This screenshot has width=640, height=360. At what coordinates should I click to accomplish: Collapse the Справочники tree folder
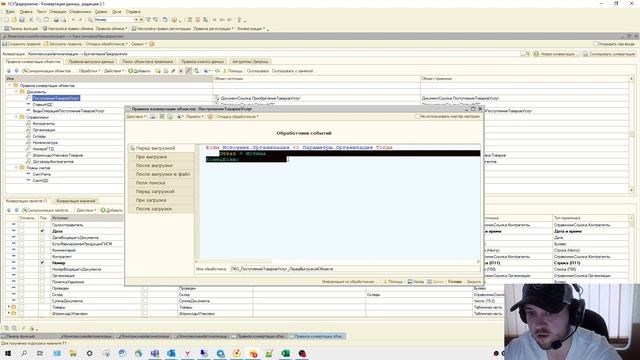(16, 117)
